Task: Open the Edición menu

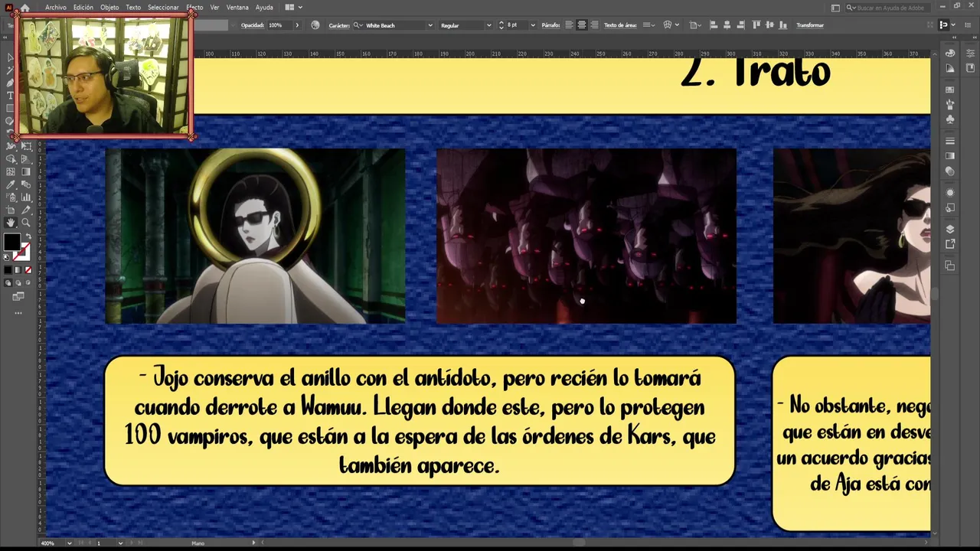Action: point(83,8)
